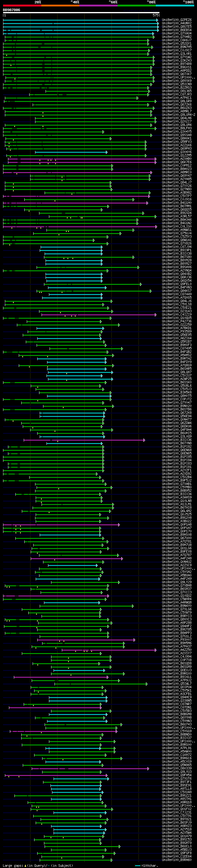Open hit UniRef100_A4UNV2

pyautogui.click(x=177, y=23)
